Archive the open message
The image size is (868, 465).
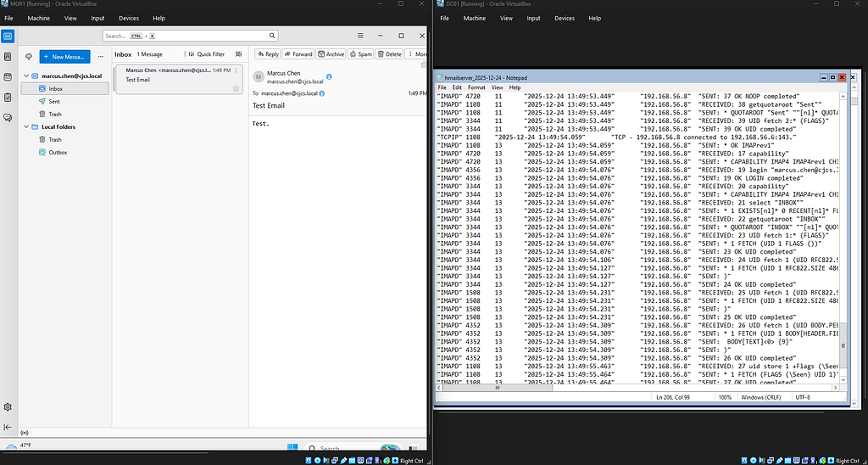click(331, 54)
